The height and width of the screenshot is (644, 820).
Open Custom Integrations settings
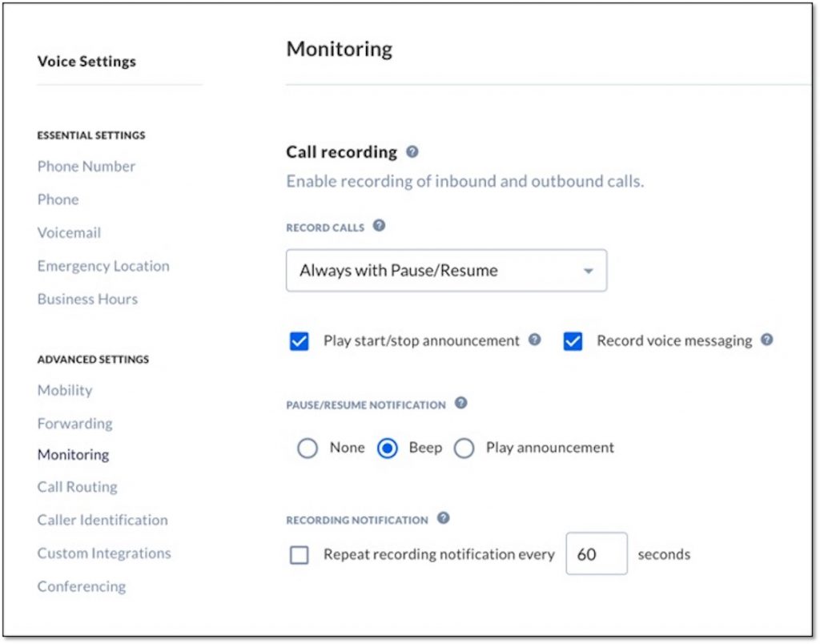pyautogui.click(x=104, y=553)
